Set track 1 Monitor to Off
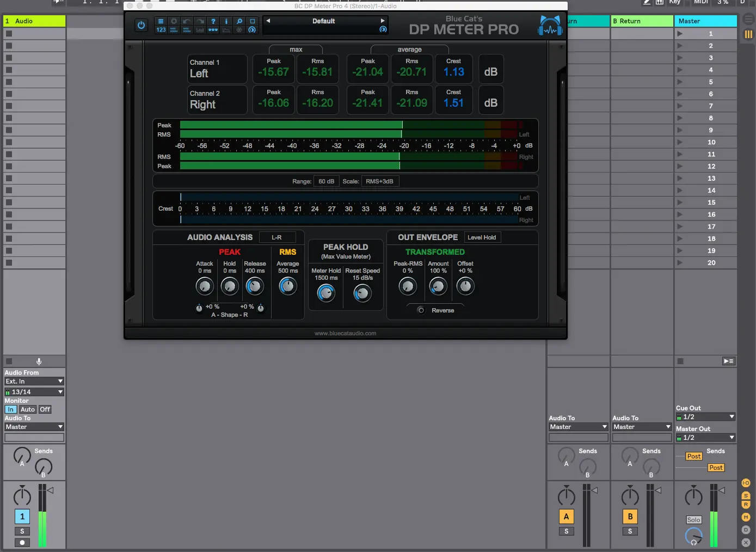The height and width of the screenshot is (552, 756). click(x=45, y=409)
